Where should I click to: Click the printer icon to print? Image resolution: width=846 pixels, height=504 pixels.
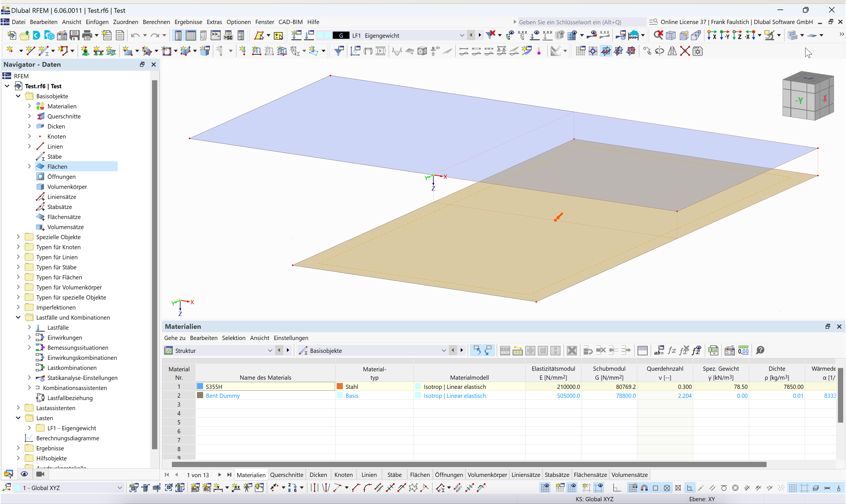(87, 35)
